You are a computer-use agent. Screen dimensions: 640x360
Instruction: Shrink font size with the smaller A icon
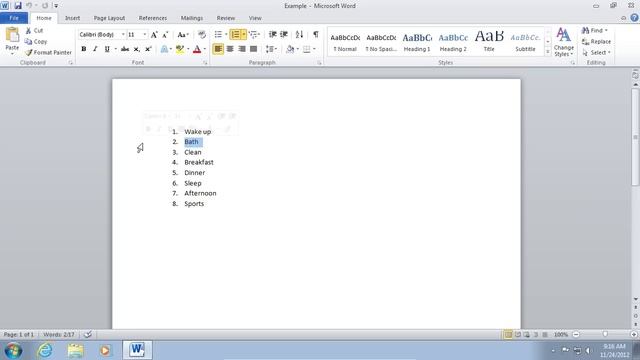[165, 35]
